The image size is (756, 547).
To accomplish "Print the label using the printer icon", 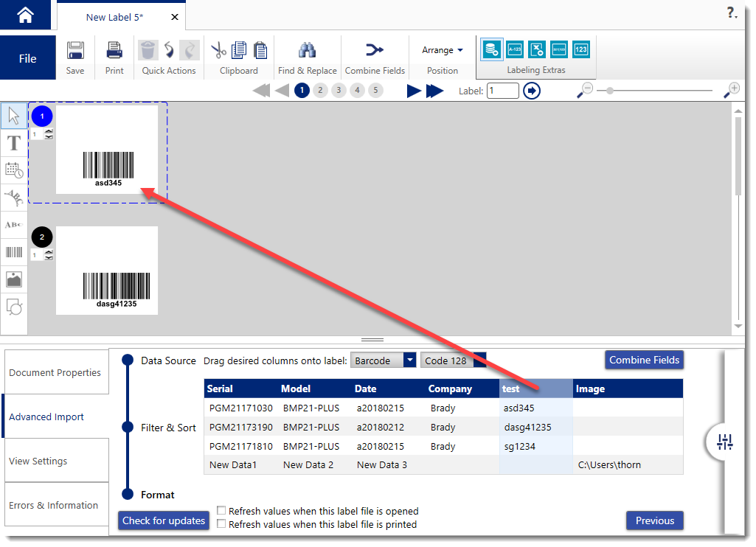I will coord(114,50).
